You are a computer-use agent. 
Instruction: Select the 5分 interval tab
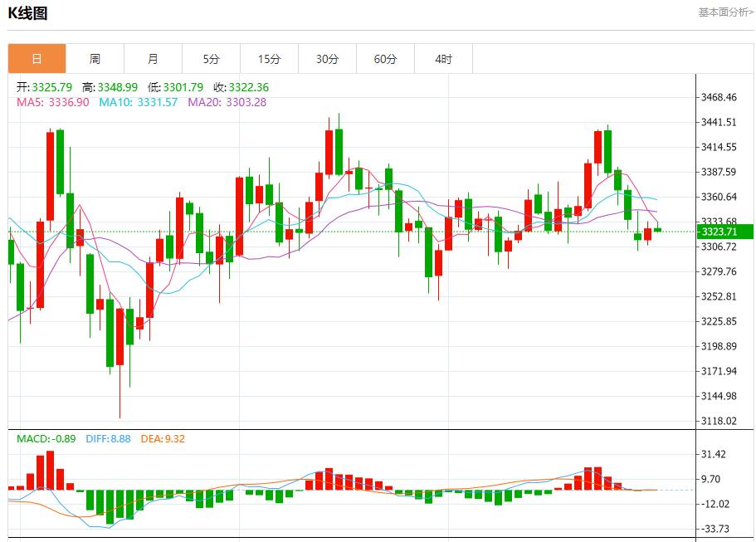[x=210, y=58]
